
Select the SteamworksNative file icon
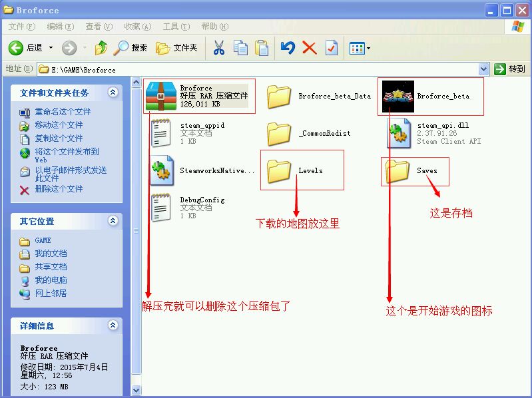pos(162,170)
